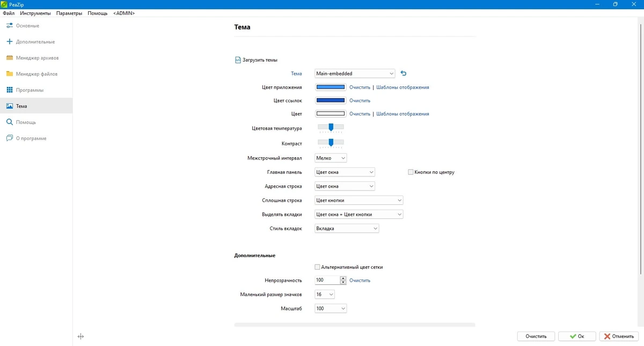Open Маленький размер значков dropdown
Screen dimensions: 644x346
tap(325, 295)
